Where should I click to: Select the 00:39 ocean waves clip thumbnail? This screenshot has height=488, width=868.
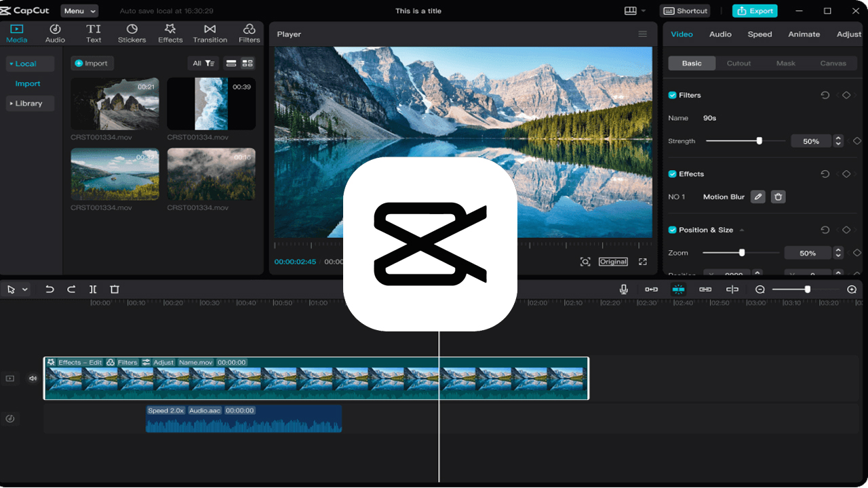pos(212,104)
